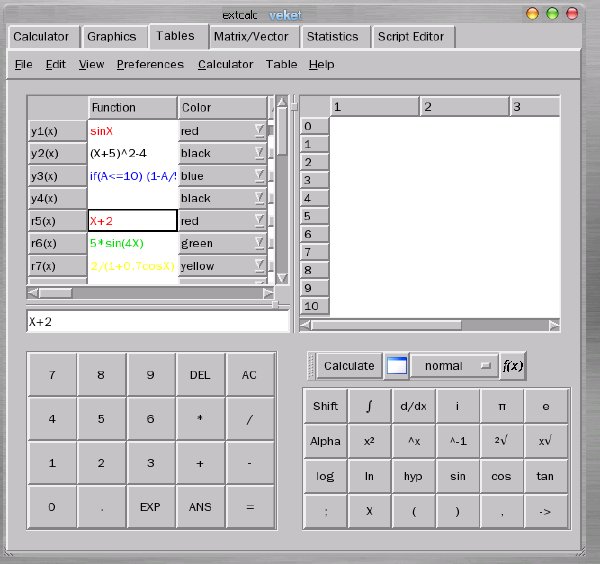Click the square root 2√ key

pos(502,441)
